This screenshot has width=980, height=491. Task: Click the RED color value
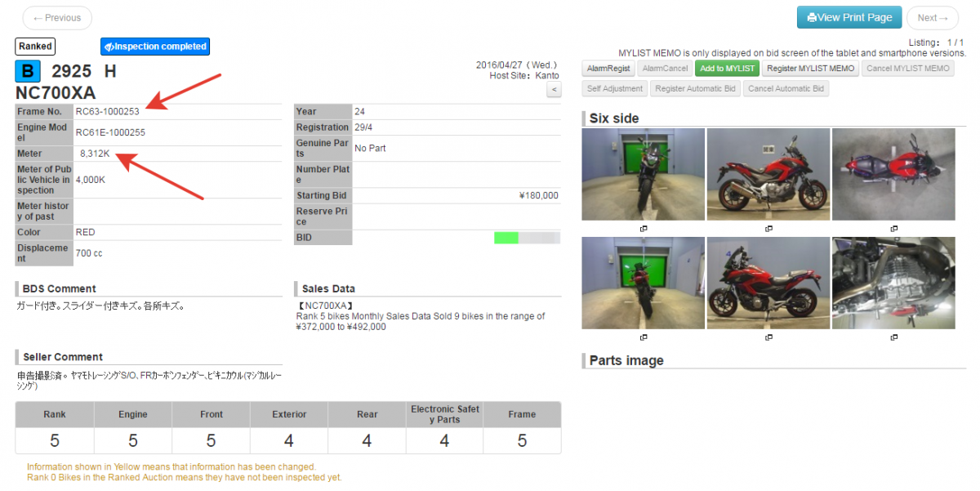tap(85, 232)
